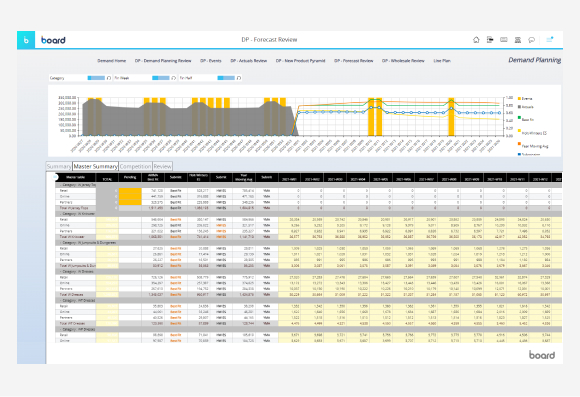Click yellow Pending cell in Jersey Tops Retail row

pos(130,191)
